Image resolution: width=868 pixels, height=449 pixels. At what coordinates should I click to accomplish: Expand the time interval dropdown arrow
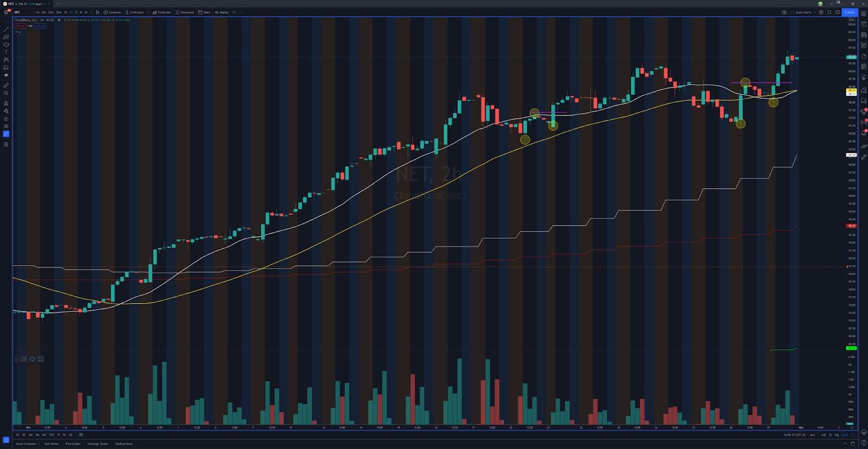pyautogui.click(x=91, y=12)
